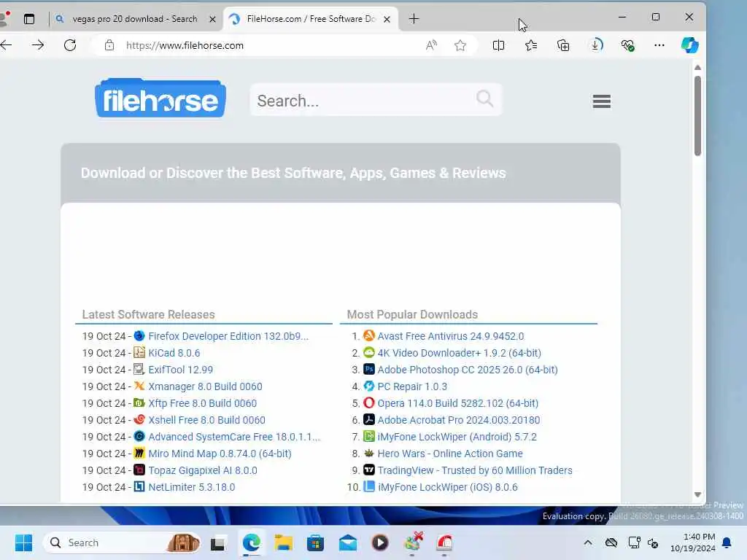Image resolution: width=747 pixels, height=560 pixels.
Task: Open a new browser tab
Action: point(414,19)
